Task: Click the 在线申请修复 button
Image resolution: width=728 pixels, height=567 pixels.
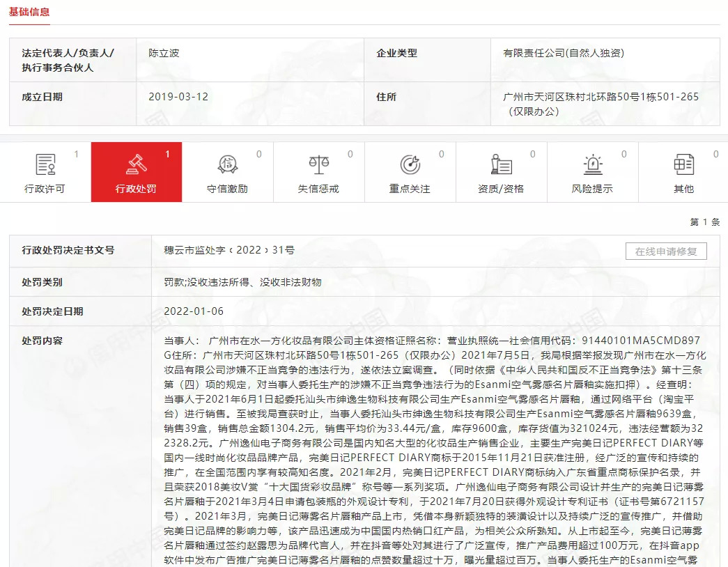Action: pos(666,251)
